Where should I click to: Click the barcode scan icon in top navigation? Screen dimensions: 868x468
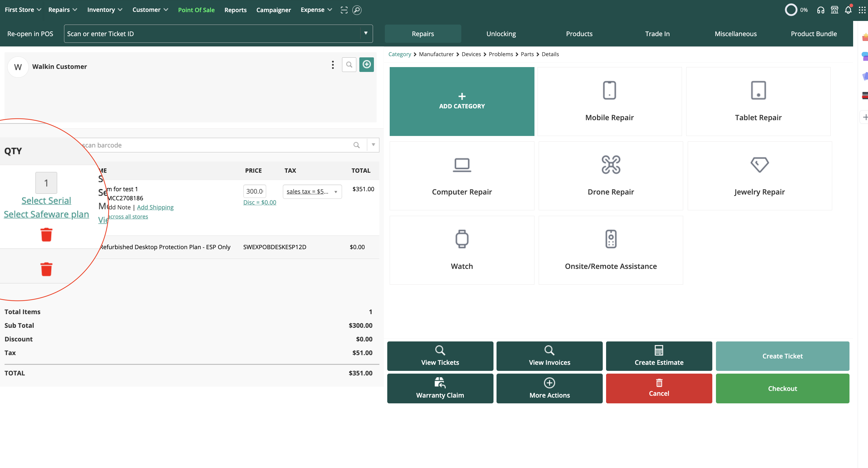point(344,10)
